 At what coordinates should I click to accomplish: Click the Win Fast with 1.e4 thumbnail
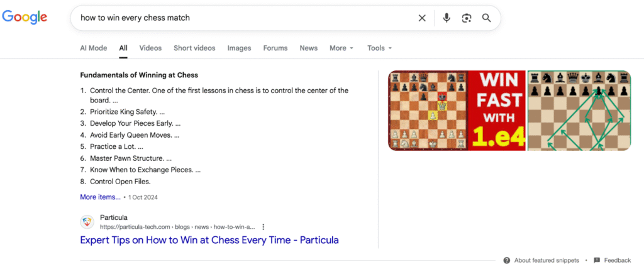click(457, 111)
